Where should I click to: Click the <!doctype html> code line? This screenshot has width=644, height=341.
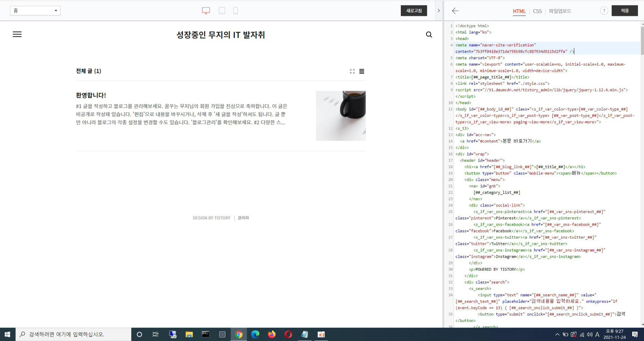point(472,26)
